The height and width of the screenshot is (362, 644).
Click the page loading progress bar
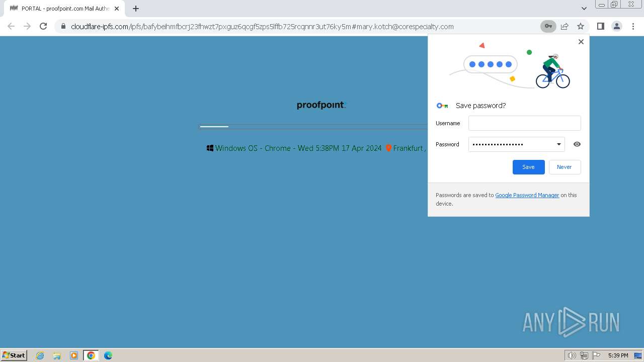(313, 127)
